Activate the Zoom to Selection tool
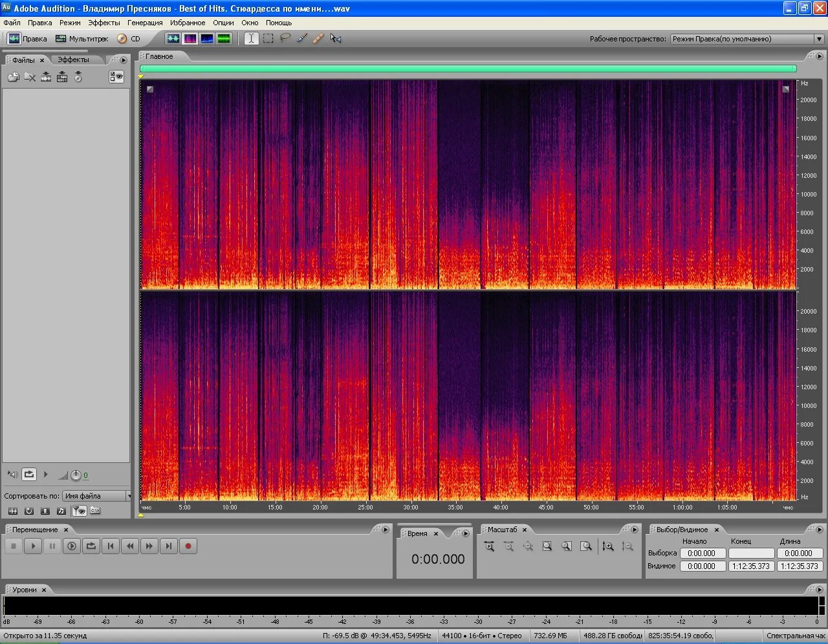828x644 pixels. [x=548, y=546]
